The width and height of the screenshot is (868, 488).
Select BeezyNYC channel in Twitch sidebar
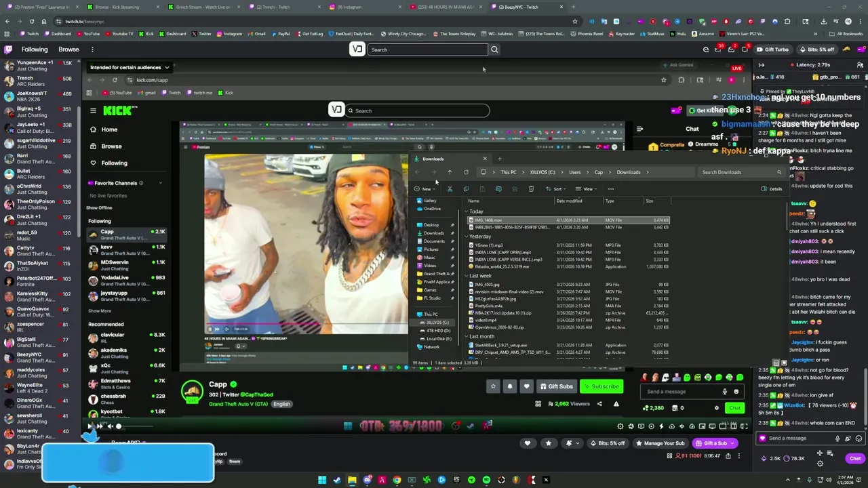(41, 357)
